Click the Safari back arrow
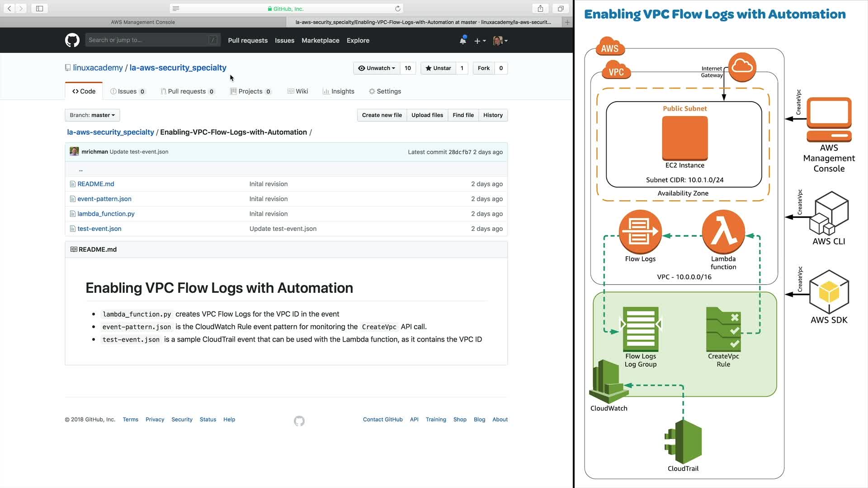The width and height of the screenshot is (868, 488). coord(9,9)
